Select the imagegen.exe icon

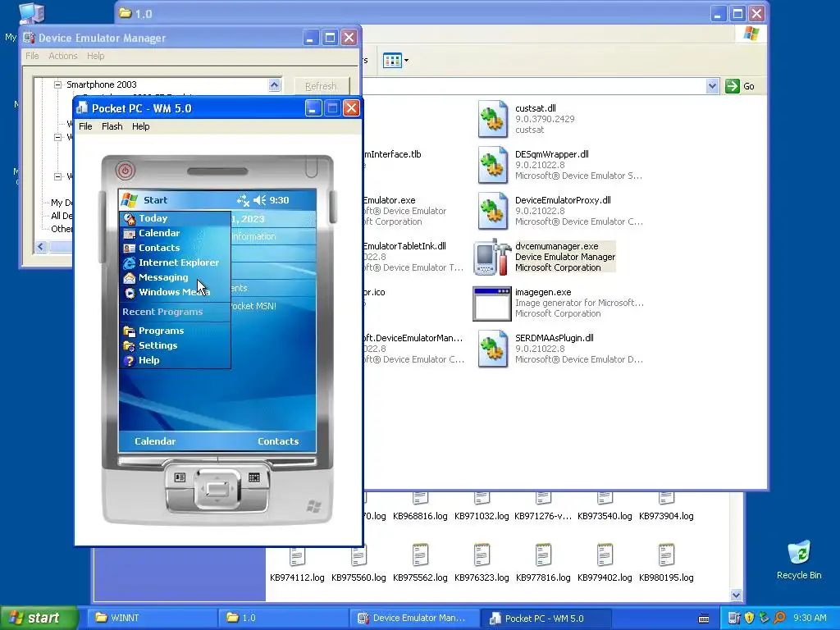pyautogui.click(x=492, y=304)
